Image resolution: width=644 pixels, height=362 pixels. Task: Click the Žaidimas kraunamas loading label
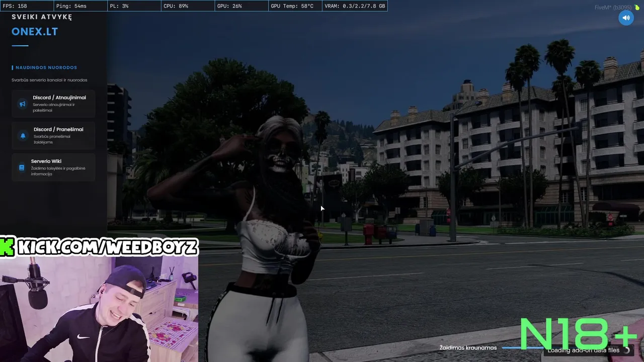pyautogui.click(x=468, y=348)
